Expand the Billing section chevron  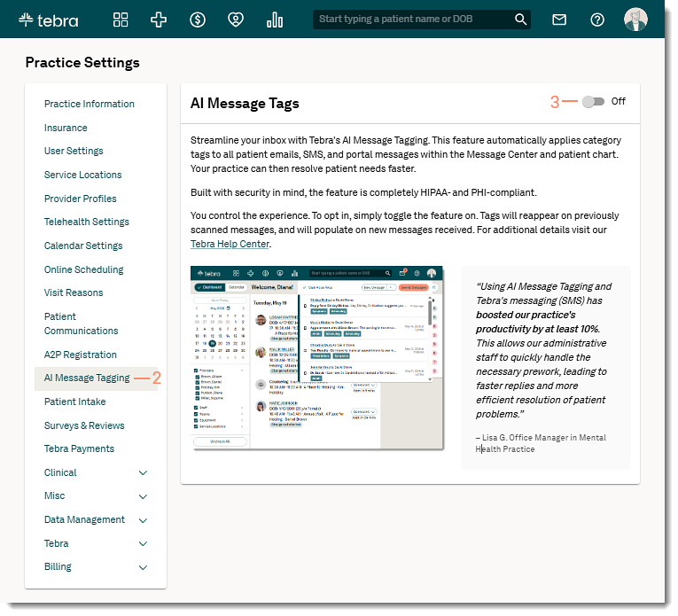click(143, 567)
